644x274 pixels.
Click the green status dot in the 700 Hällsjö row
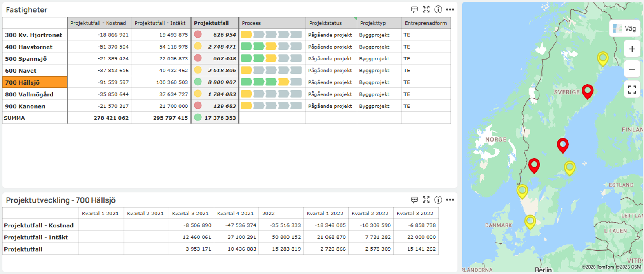[x=198, y=82]
